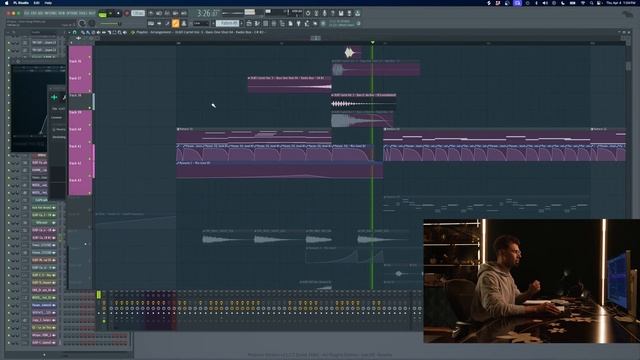Open the Playlist options arrow menu
The width and height of the screenshot is (640, 360).
[69, 32]
